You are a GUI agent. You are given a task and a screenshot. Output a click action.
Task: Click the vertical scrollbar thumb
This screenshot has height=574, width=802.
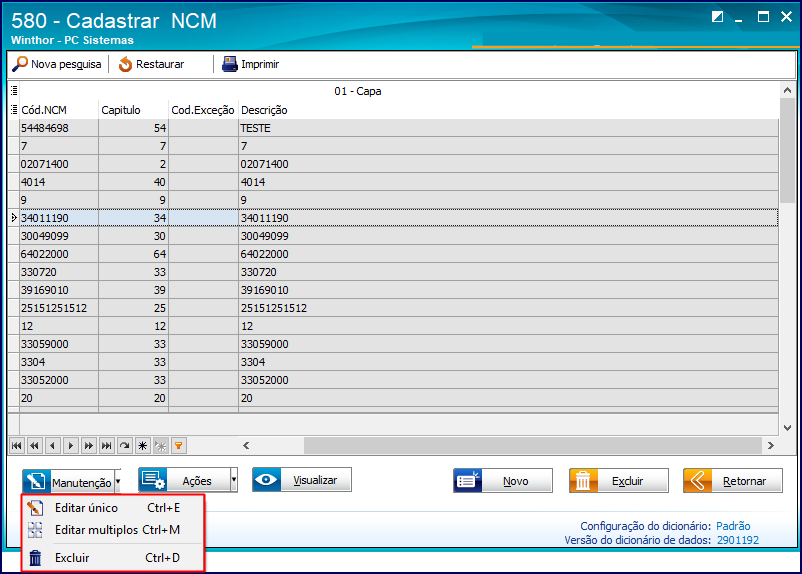(x=787, y=151)
